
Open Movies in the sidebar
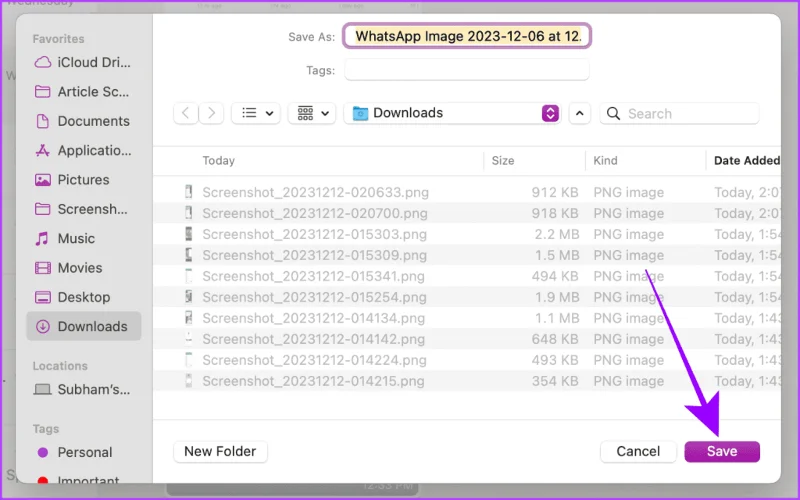[x=83, y=268]
